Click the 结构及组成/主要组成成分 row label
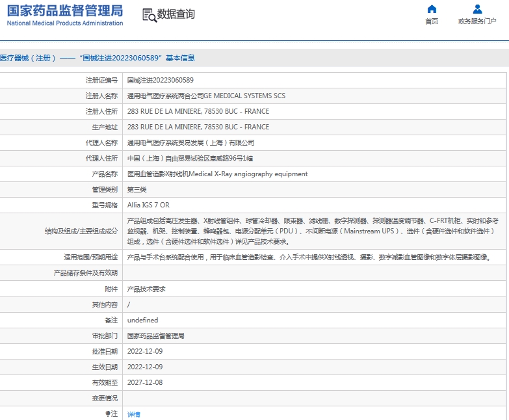This screenshot has height=420, width=509. click(81, 231)
